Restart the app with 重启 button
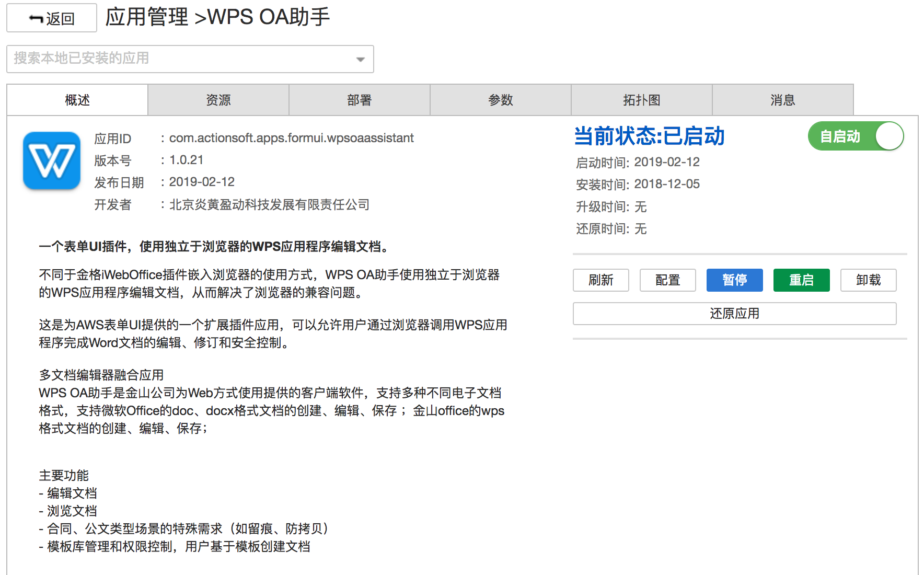 click(x=802, y=280)
